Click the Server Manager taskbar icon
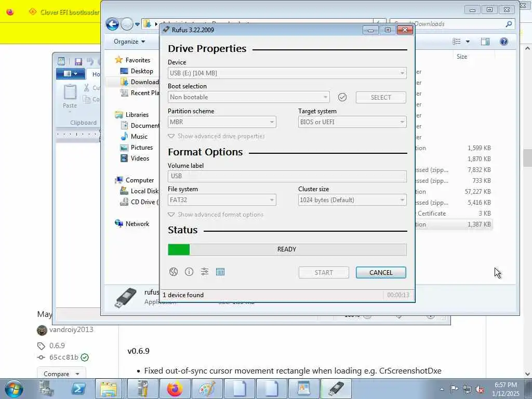 pos(46,389)
